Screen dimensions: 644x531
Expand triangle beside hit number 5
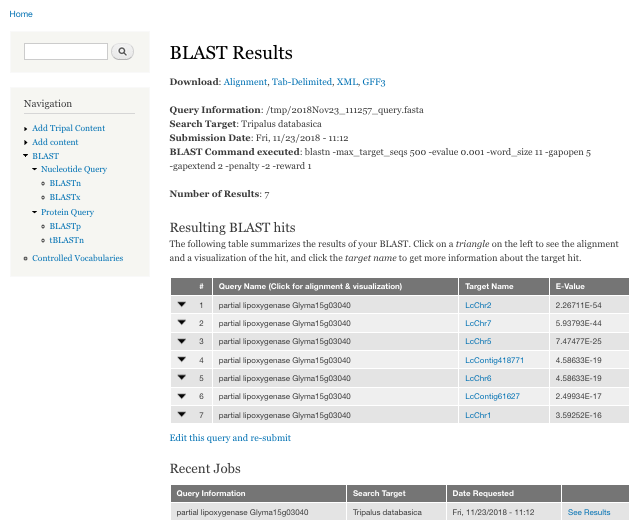(182, 378)
